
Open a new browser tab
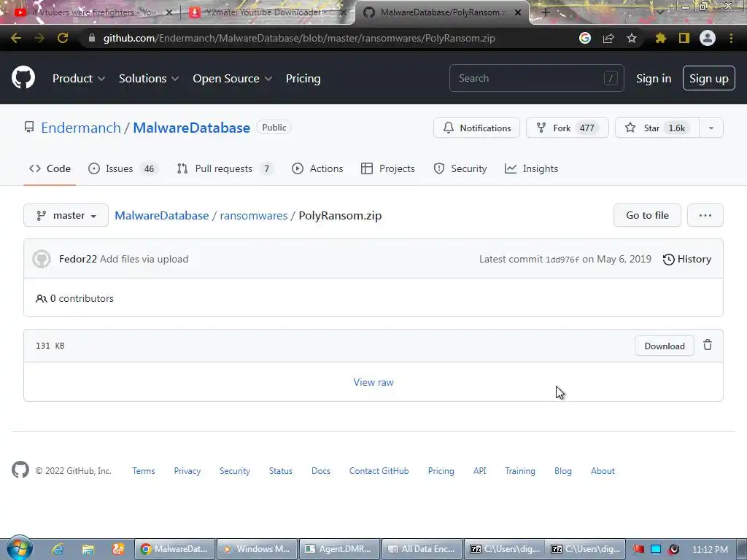tap(545, 12)
